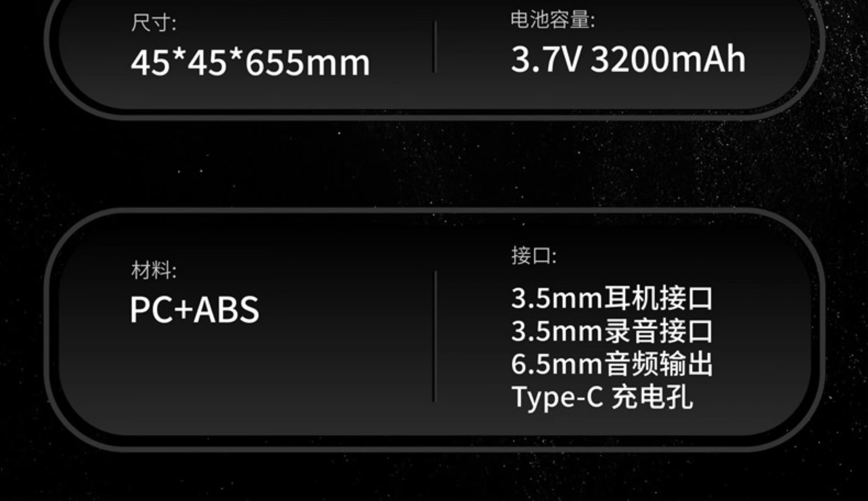The image size is (868, 501).
Task: Click the divider in the top spec card
Action: [434, 47]
